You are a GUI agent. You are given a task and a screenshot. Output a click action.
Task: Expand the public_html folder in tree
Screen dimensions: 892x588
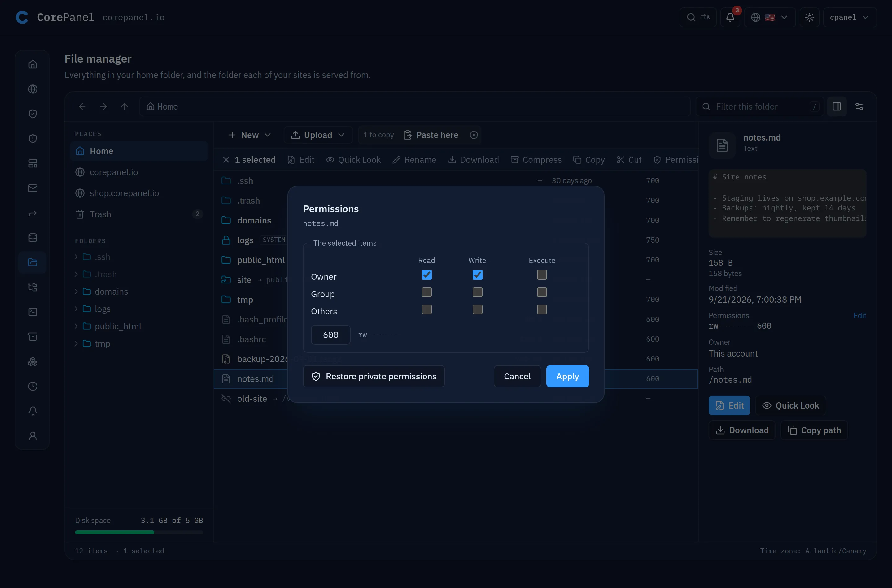click(x=76, y=326)
